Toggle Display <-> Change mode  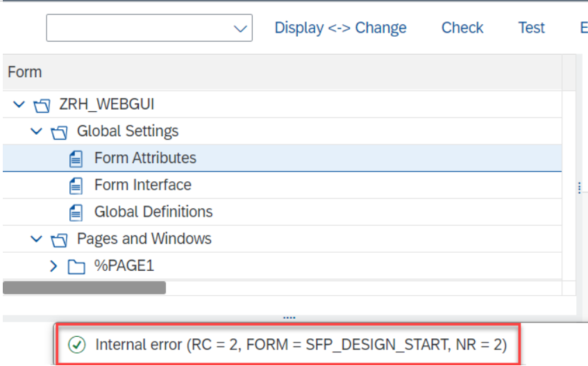coord(340,28)
